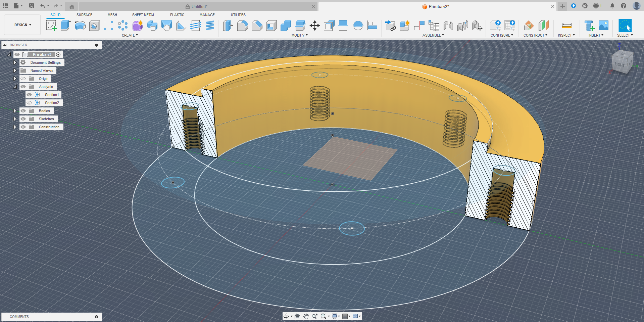This screenshot has height=322, width=644.
Task: Toggle visibility of the Origin folder
Action: (x=23, y=79)
